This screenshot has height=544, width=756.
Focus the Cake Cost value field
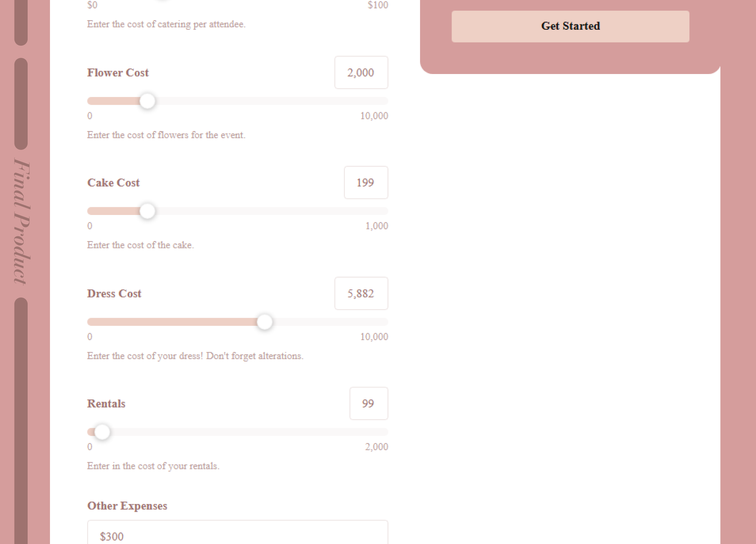point(365,183)
